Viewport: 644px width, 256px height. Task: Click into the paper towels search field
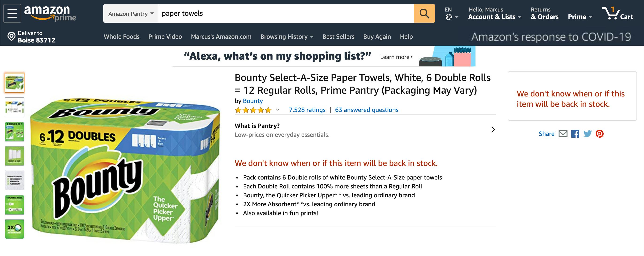pos(285,14)
